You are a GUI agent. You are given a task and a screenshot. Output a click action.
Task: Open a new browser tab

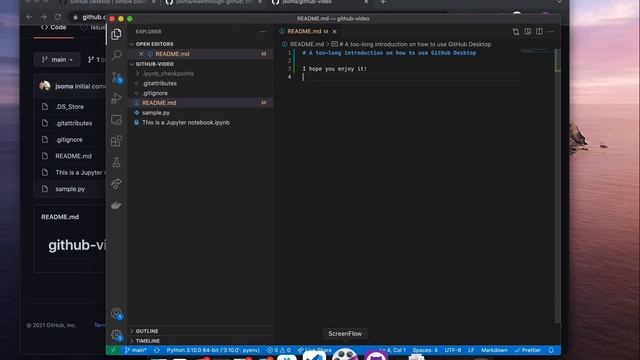point(383,2)
